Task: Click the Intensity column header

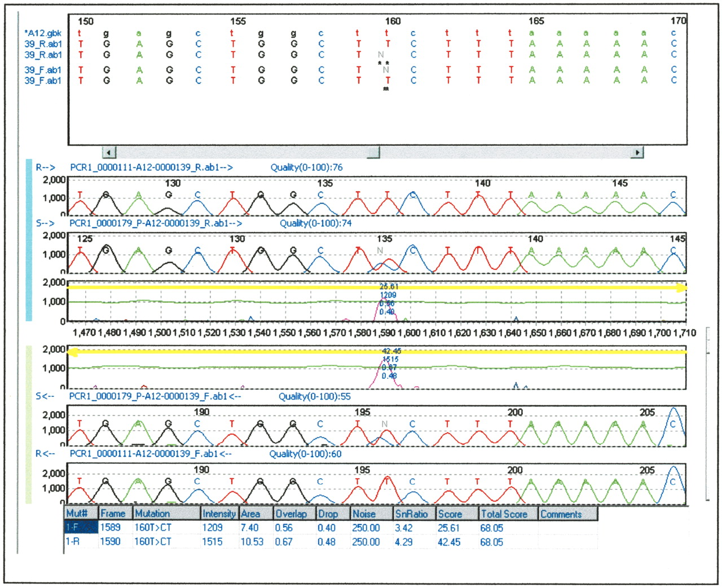Action: (x=219, y=514)
